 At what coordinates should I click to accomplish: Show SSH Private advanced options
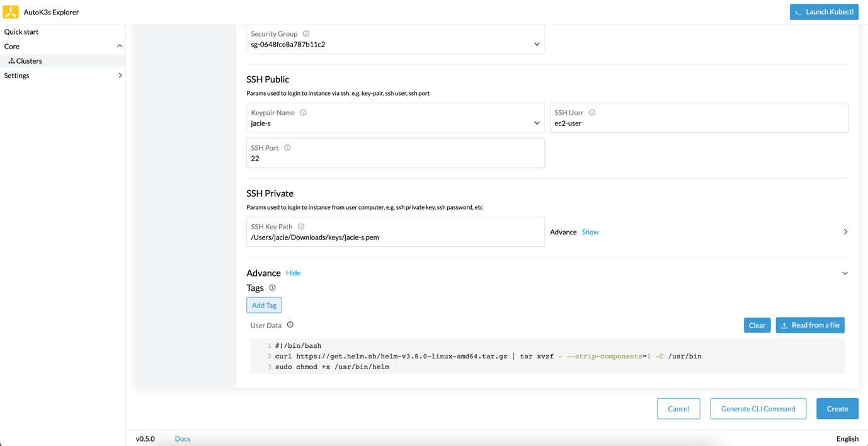pos(590,232)
